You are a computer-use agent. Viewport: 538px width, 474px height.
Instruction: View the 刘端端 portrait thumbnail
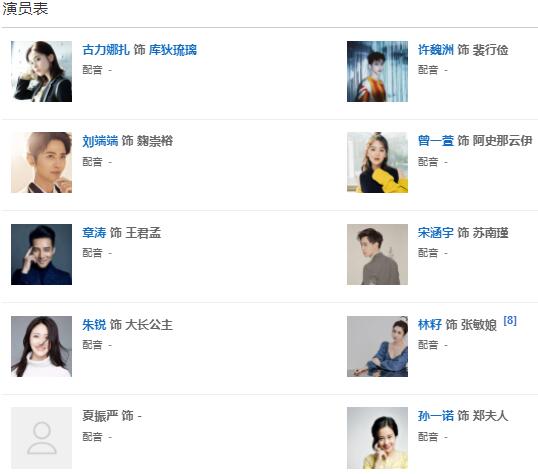click(x=42, y=163)
